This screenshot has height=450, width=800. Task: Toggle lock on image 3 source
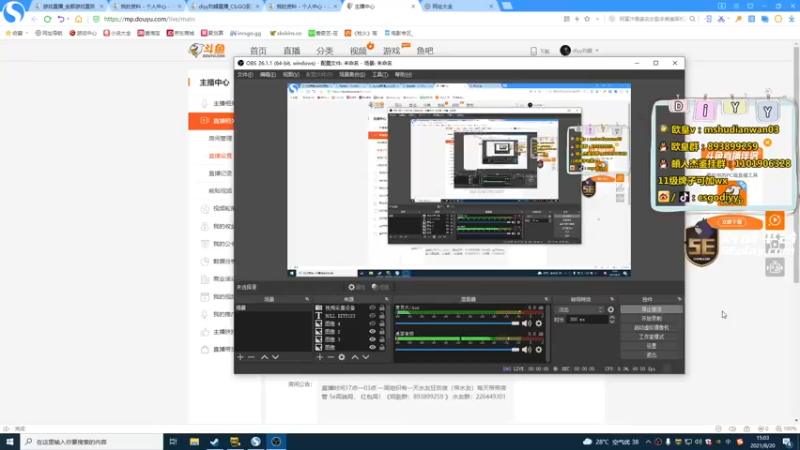[x=382, y=339]
